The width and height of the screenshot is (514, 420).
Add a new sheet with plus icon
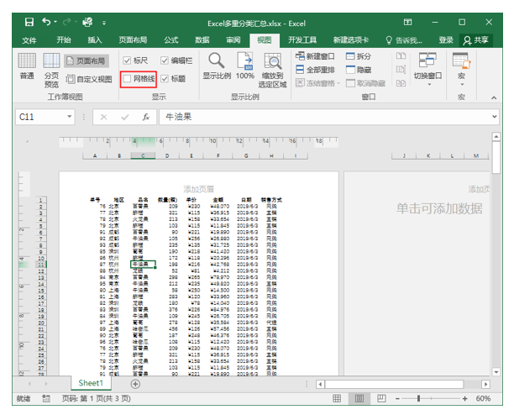(135, 384)
